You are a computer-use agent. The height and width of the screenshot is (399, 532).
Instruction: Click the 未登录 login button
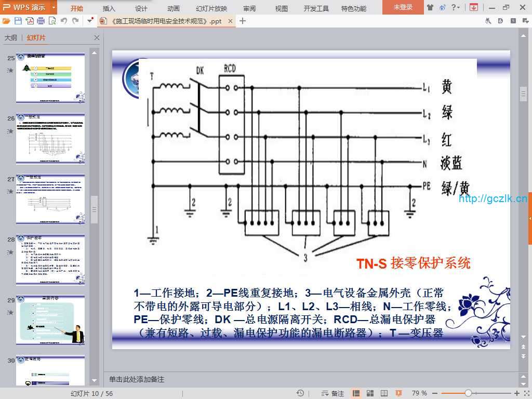[x=403, y=7]
